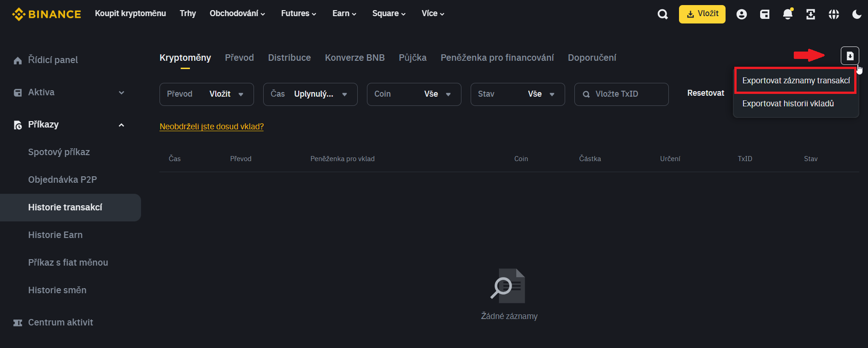Image resolution: width=868 pixels, height=348 pixels.
Task: Open the Čas time range dropdown
Action: pyautogui.click(x=310, y=94)
